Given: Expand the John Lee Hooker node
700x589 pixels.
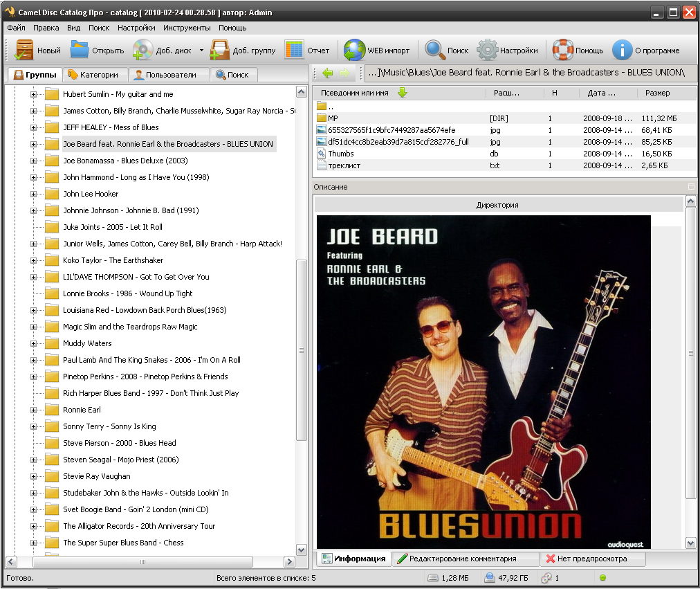Looking at the screenshot, I should pos(33,194).
